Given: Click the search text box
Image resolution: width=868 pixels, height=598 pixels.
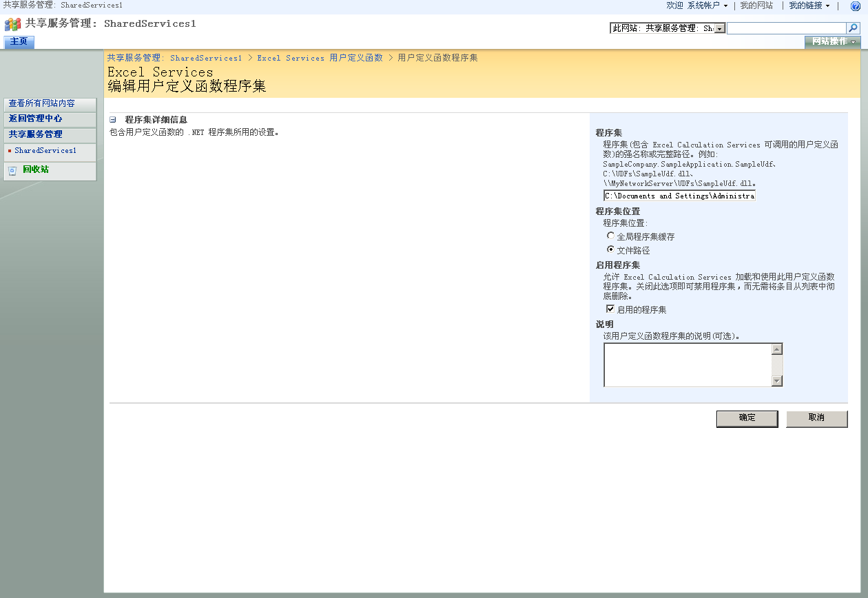Looking at the screenshot, I should (x=787, y=28).
